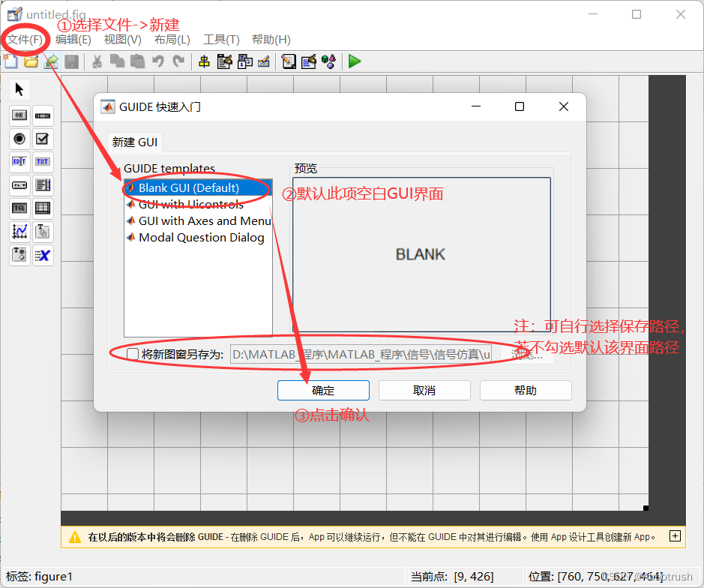Open the Tab Order Editor icon
Image resolution: width=704 pixels, height=588 pixels.
pyautogui.click(x=245, y=61)
